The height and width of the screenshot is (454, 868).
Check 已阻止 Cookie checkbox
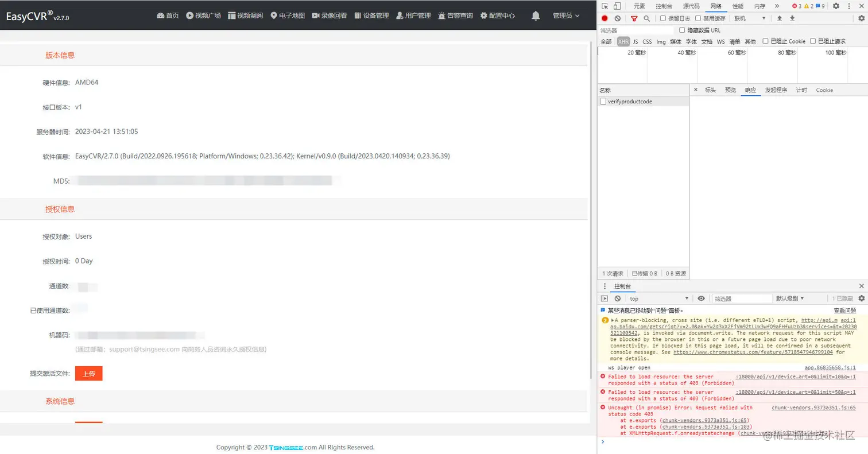tap(765, 41)
